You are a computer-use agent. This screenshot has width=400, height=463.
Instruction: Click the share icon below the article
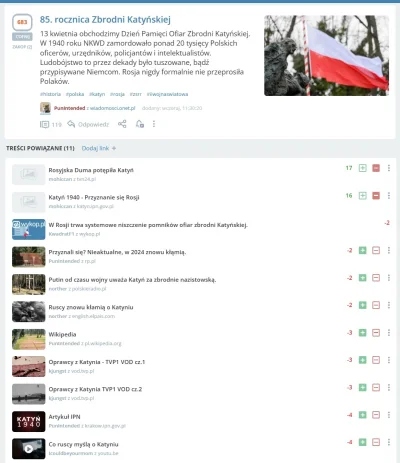coord(122,124)
